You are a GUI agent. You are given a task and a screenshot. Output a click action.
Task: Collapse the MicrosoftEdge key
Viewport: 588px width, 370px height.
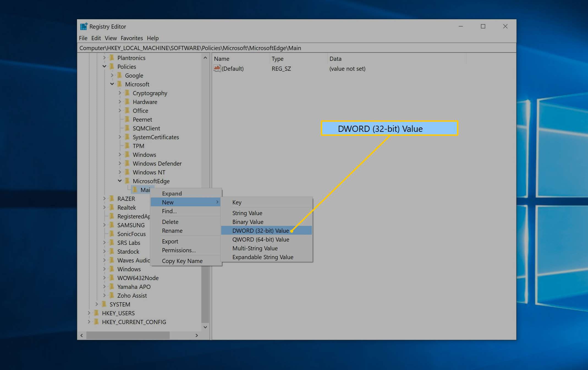(x=120, y=181)
